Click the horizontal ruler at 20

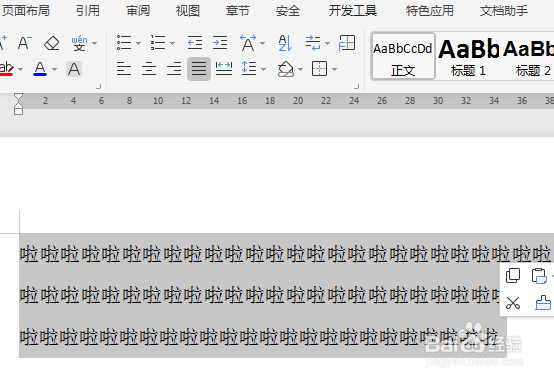tap(298, 101)
